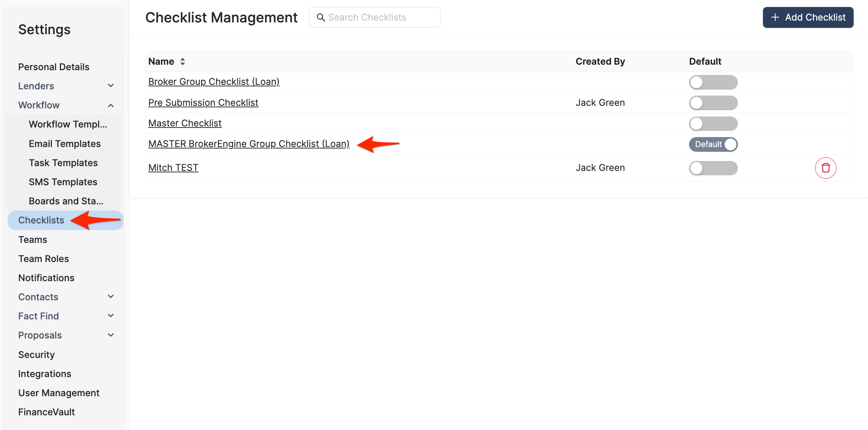The width and height of the screenshot is (868, 430).
Task: Open MASTER BrokerEngine Group Checklist (Loan)
Action: point(249,144)
